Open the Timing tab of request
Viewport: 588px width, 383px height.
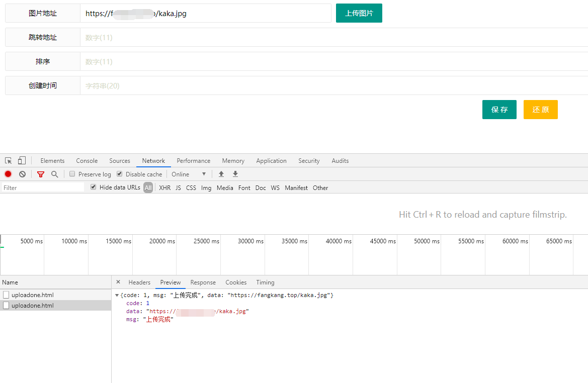point(265,282)
